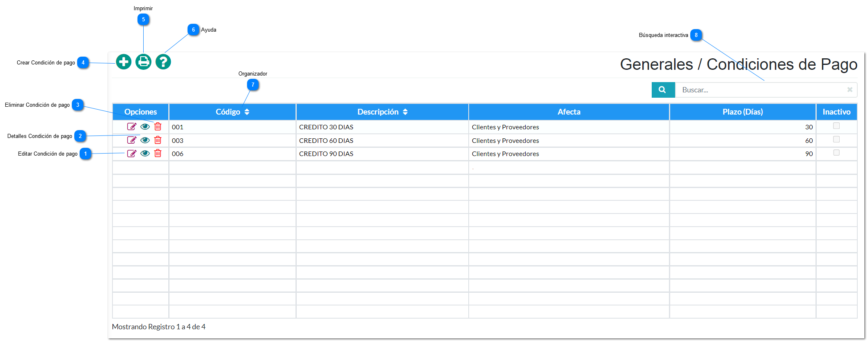Sort by Descripción column arrows
Image resolution: width=868 pixels, height=342 pixels.
pyautogui.click(x=405, y=112)
